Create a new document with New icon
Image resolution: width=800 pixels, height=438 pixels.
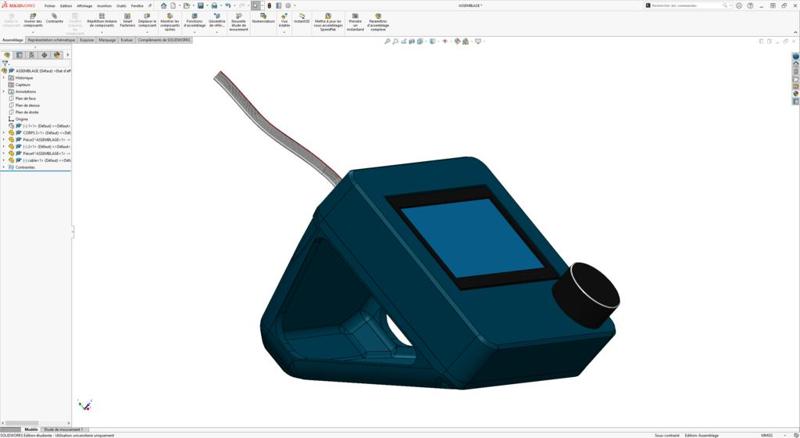pyautogui.click(x=173, y=6)
